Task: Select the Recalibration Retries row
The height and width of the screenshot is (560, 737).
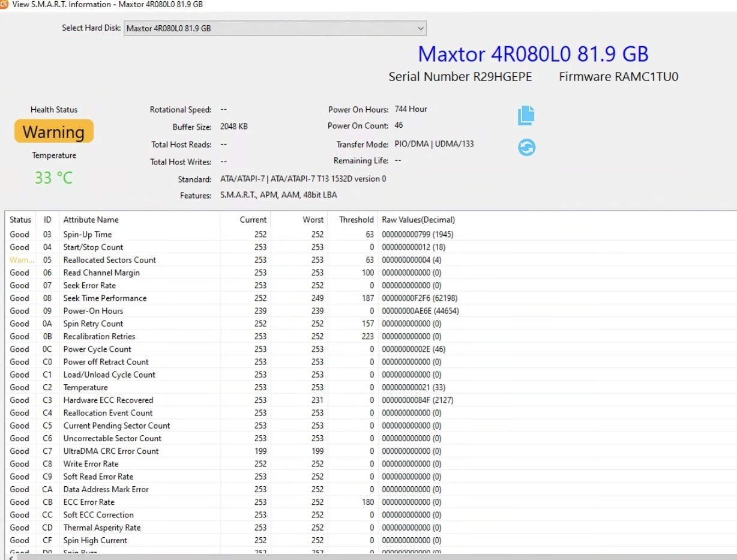Action: [x=371, y=336]
